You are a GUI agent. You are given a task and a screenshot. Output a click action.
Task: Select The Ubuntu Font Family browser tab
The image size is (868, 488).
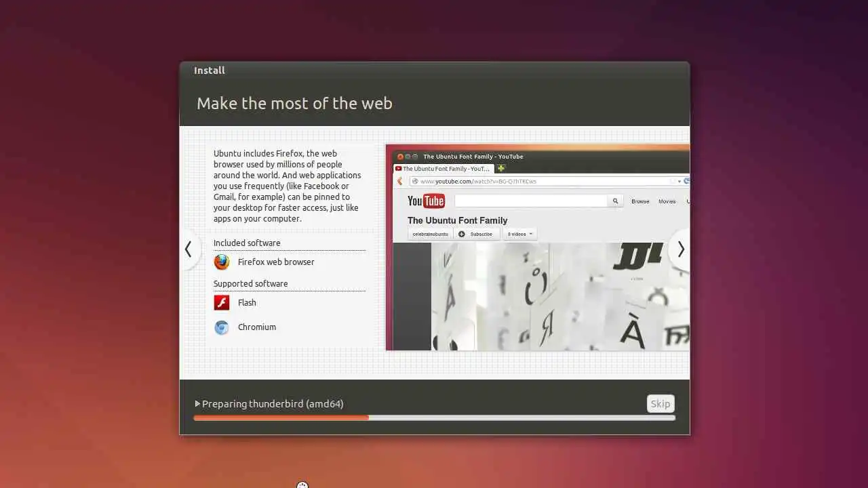(444, 169)
